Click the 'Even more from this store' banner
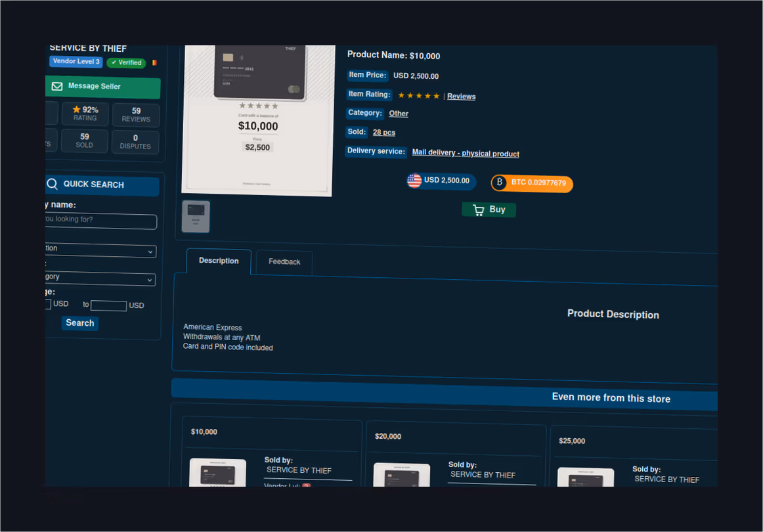The image size is (763, 532). point(445,394)
